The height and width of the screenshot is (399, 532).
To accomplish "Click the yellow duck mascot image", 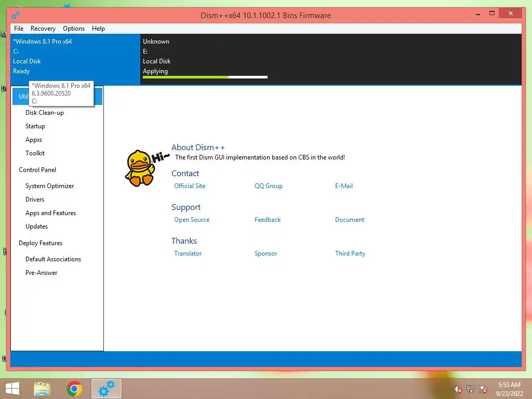I will click(139, 168).
